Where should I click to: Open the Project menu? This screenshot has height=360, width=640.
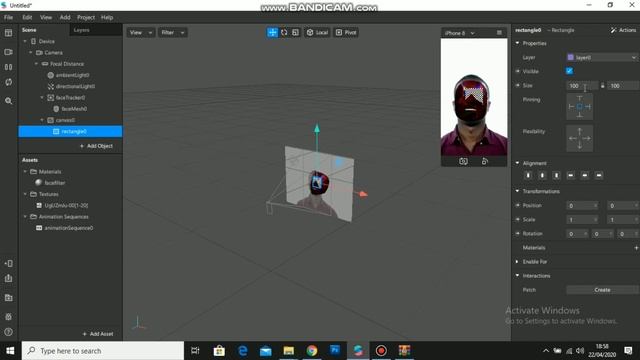[86, 18]
